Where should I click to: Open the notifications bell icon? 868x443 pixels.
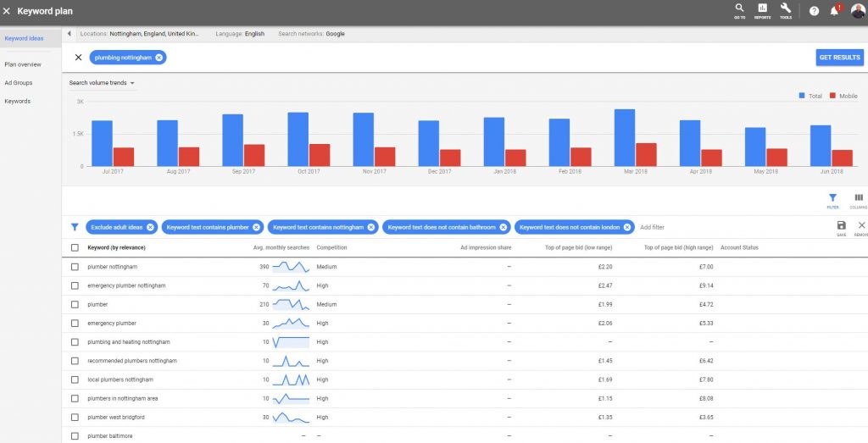[x=834, y=11]
